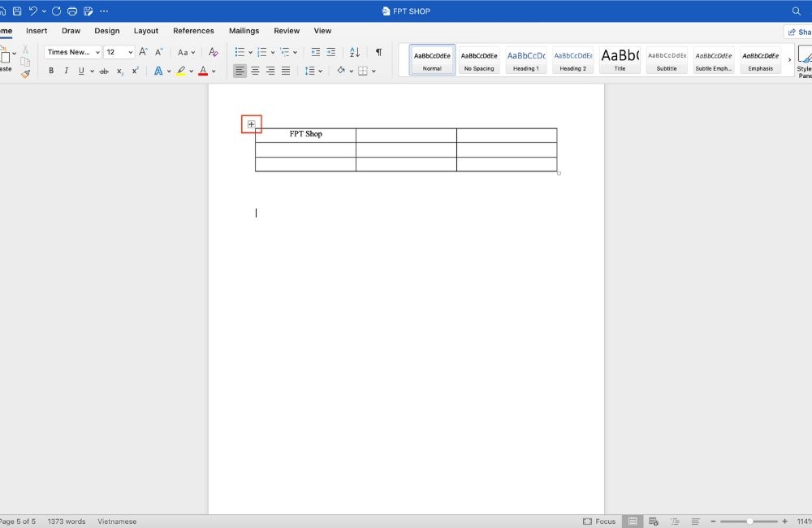The image size is (812, 528).
Task: Open the Underline style dropdown arrow
Action: (x=92, y=71)
